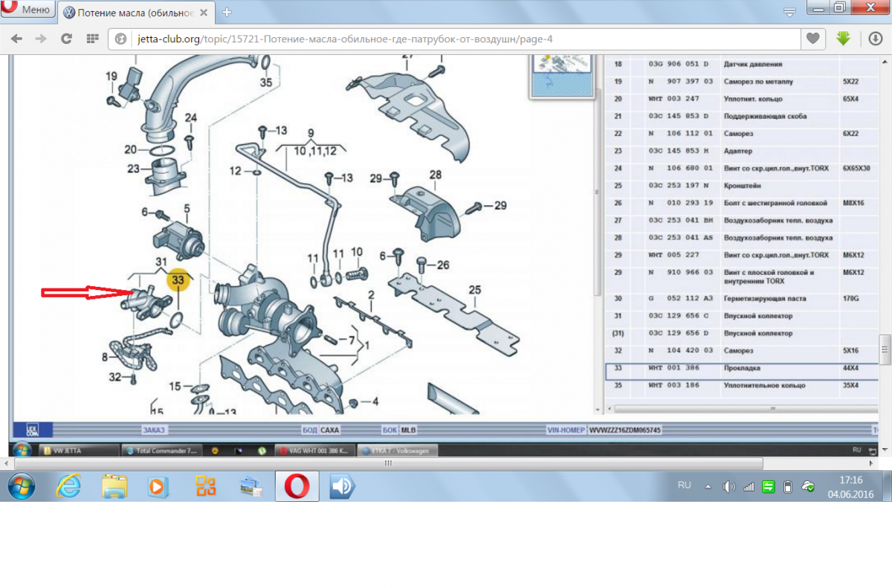Reload the current page
This screenshot has height=588, width=892.
(67, 39)
